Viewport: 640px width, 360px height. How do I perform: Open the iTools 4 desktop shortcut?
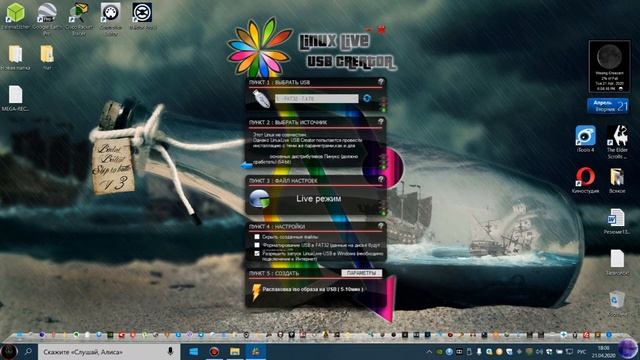point(585,139)
